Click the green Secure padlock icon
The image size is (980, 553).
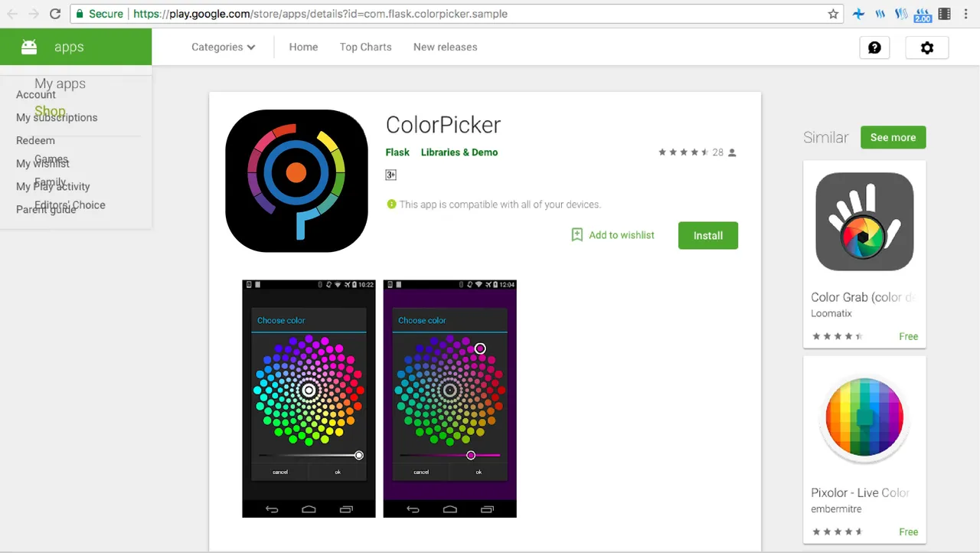pyautogui.click(x=80, y=14)
